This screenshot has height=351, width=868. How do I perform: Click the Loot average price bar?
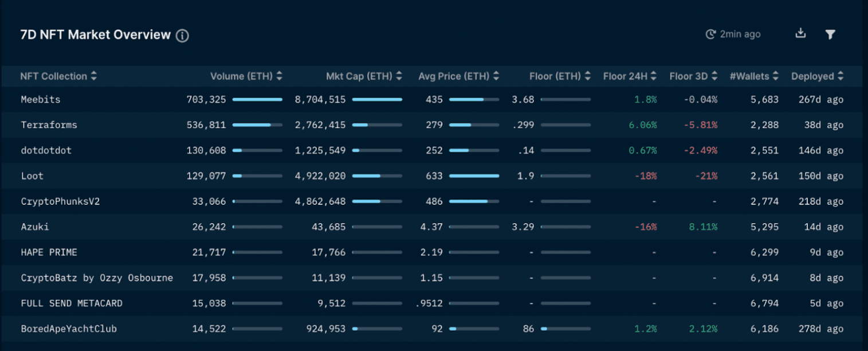tap(474, 176)
